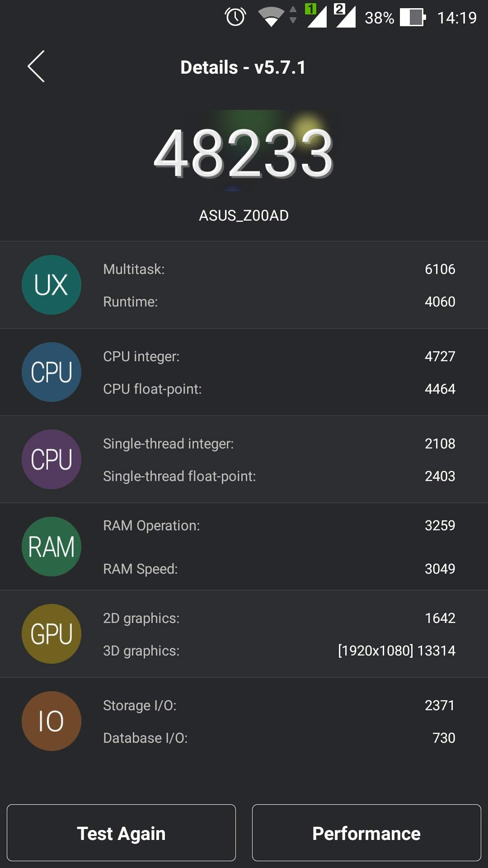Screen dimensions: 488x868
Task: Tap the olive GPU category icon
Action: pos(52,634)
